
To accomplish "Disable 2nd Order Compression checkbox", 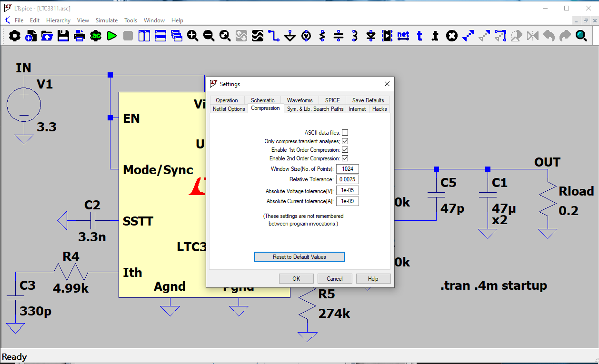I will pyautogui.click(x=345, y=158).
